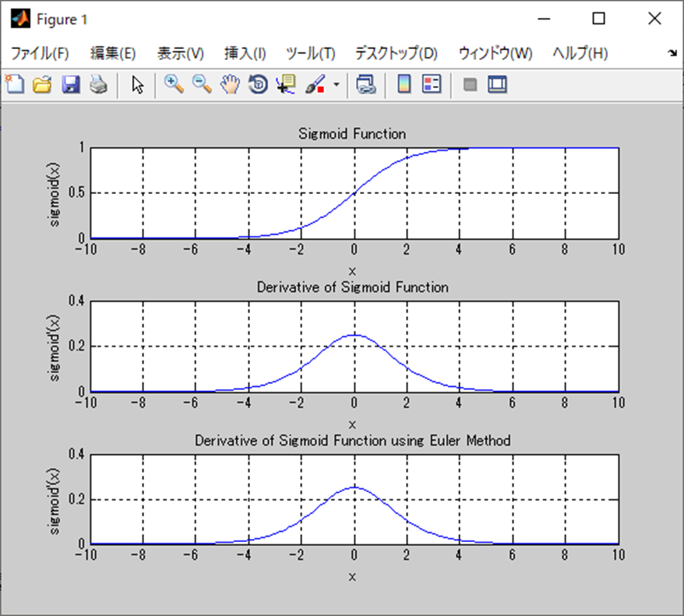684x616 pixels.
Task: Click the dock figure arrow at menu bar end
Action: (x=672, y=53)
